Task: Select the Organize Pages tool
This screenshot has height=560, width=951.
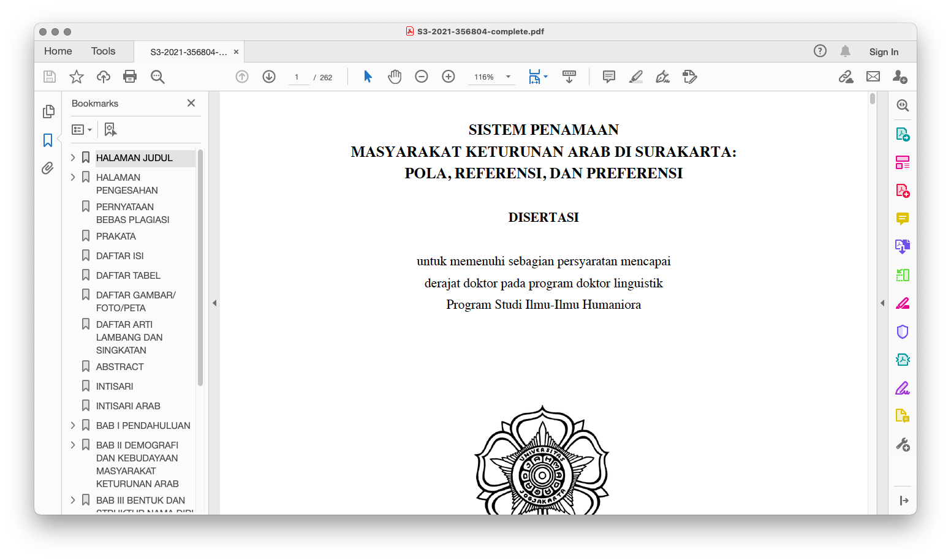Action: (x=903, y=162)
